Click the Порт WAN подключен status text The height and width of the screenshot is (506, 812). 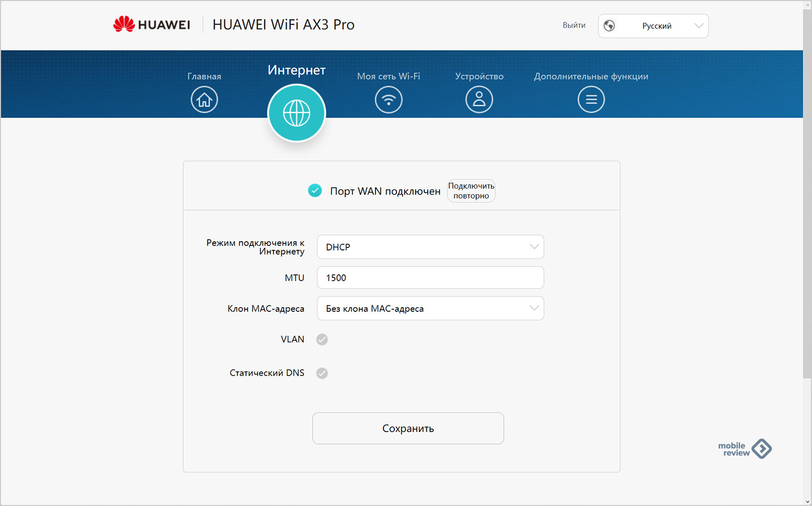385,191
